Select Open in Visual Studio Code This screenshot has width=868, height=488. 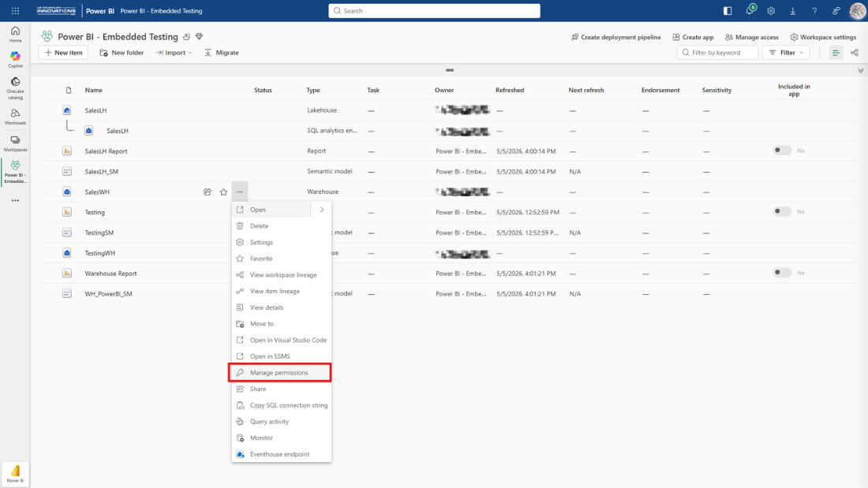(x=281, y=341)
